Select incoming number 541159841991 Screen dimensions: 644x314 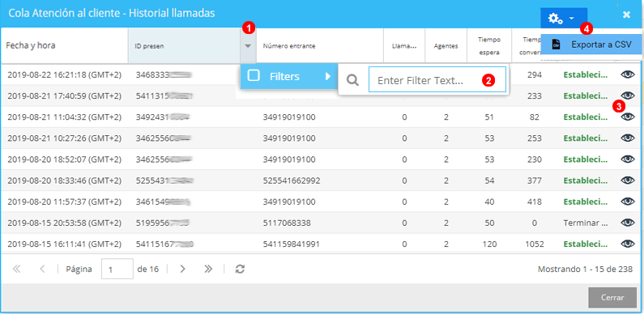(291, 244)
